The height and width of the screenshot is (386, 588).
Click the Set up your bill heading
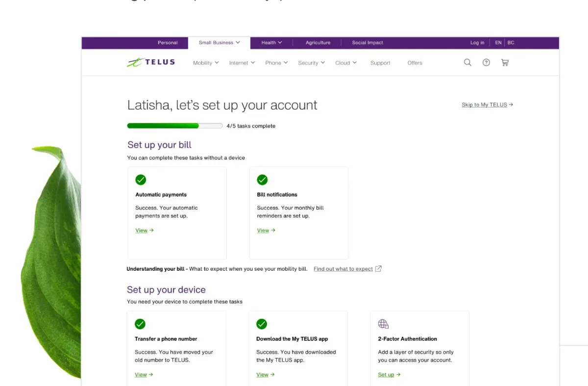click(x=159, y=145)
